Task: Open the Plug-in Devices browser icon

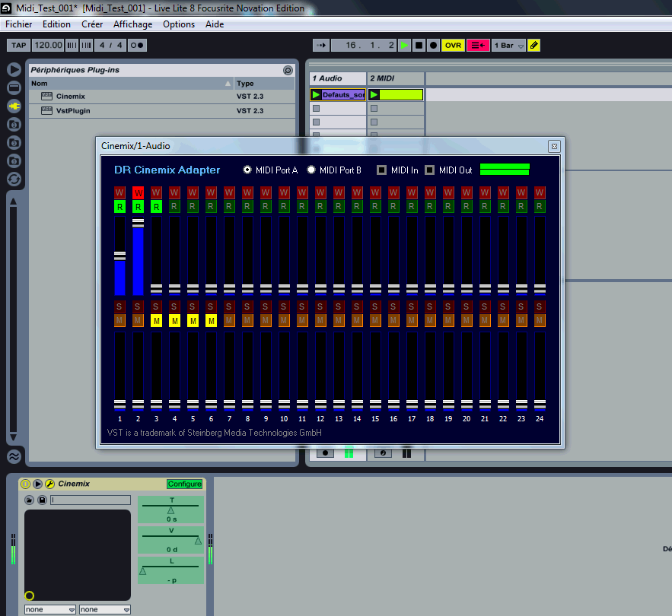Action: click(x=14, y=106)
